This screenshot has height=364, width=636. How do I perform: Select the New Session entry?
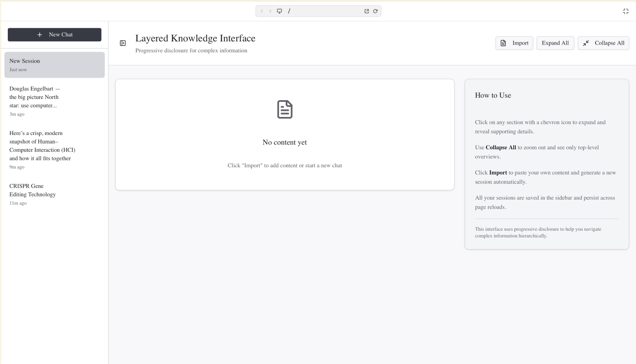coord(54,65)
